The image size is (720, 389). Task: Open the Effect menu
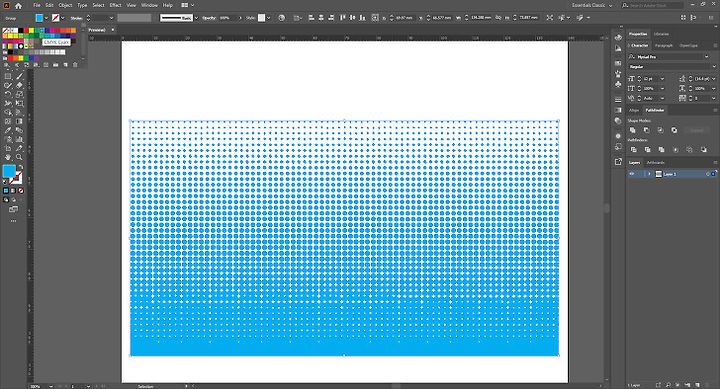click(x=115, y=5)
